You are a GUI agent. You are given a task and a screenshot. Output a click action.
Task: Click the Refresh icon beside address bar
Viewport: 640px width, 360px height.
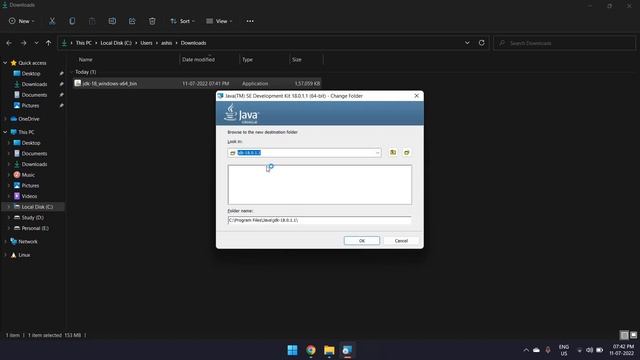pos(482,43)
